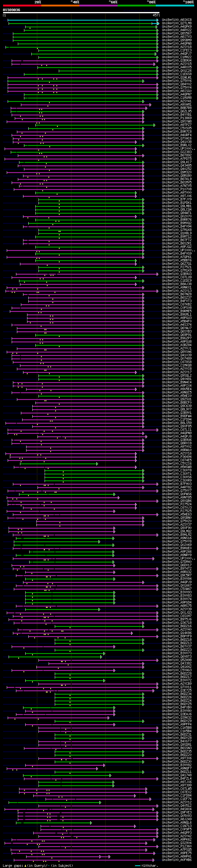
Task: Select the UniRef100_A3BZ84 label
Action: [x=177, y=345]
